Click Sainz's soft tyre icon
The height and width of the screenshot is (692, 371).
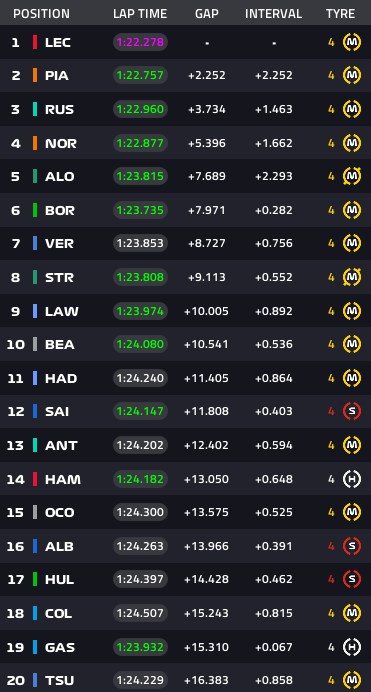pyautogui.click(x=352, y=411)
